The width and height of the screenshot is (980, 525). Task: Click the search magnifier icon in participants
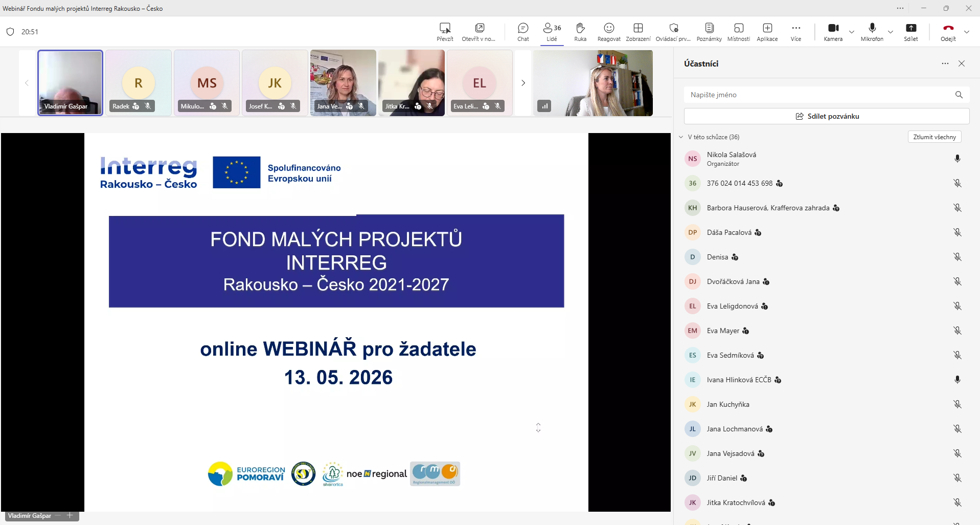click(x=959, y=95)
